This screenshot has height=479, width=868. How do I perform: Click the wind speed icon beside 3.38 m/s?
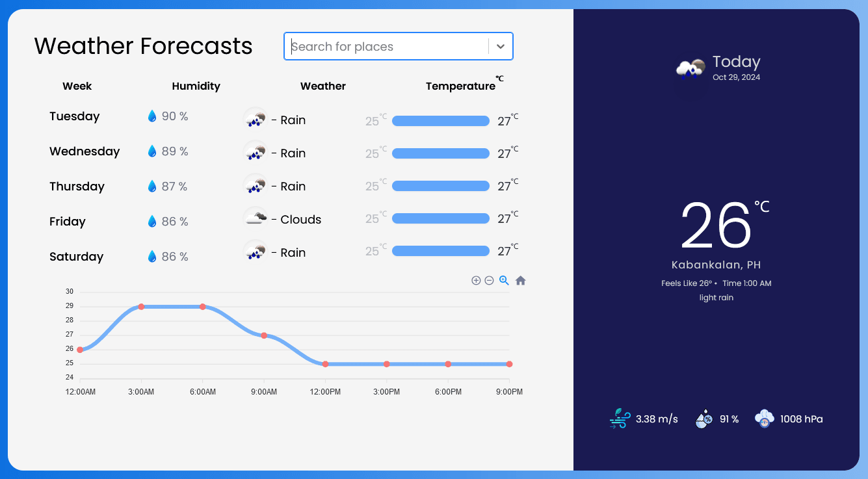tap(620, 419)
